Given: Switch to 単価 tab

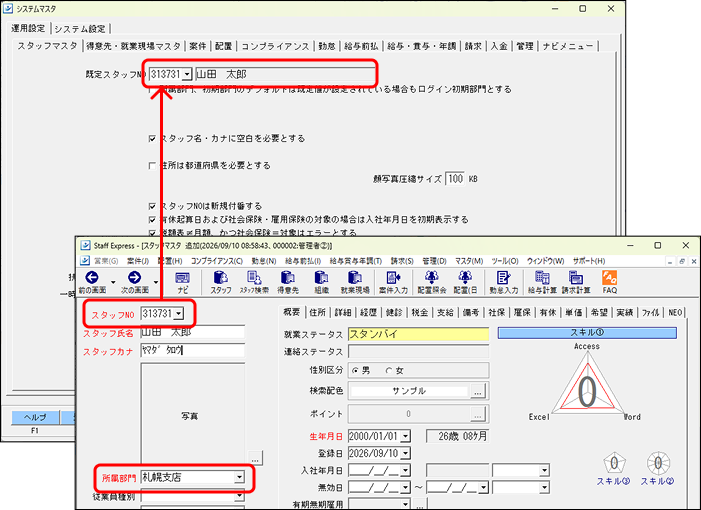Looking at the screenshot, I should 574,312.
